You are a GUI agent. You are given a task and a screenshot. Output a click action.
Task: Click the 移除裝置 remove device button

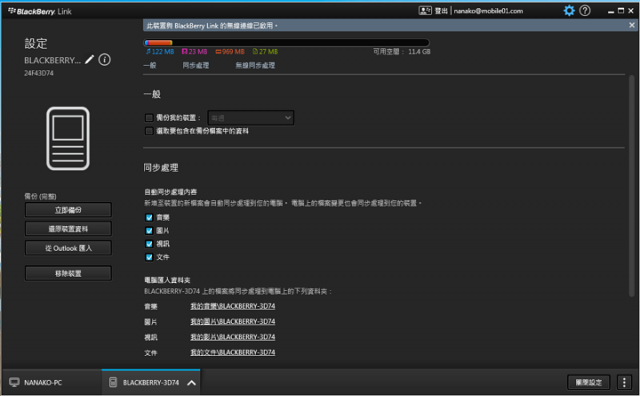[68, 274]
